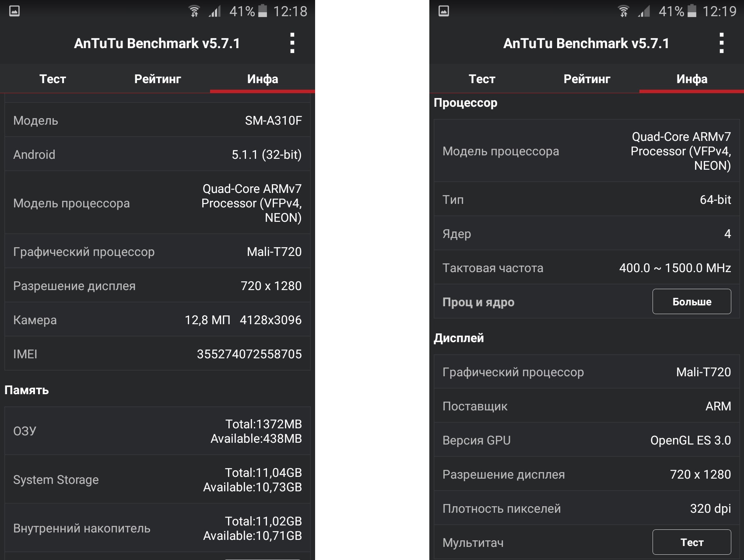Select Инфа tab in right screen
The width and height of the screenshot is (744, 560).
click(692, 79)
